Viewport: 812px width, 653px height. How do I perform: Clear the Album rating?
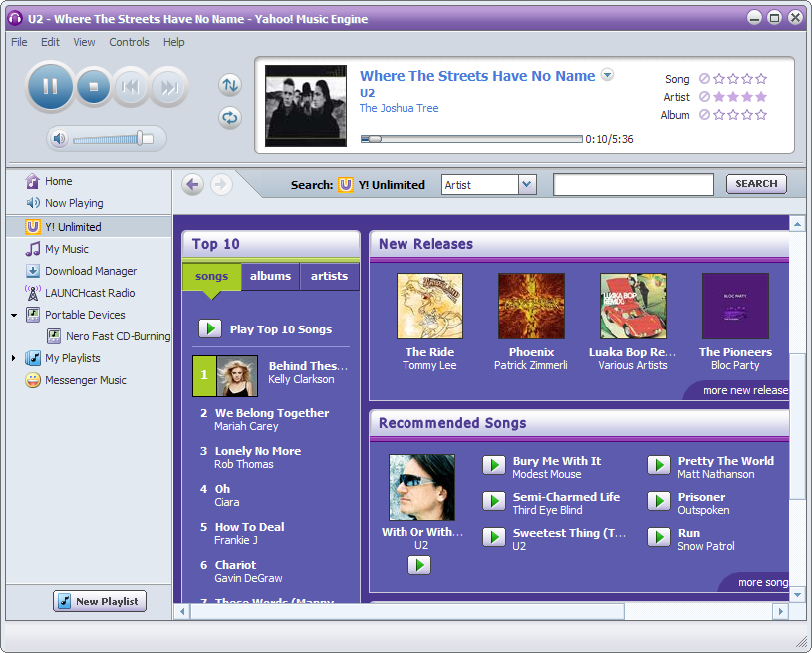[x=704, y=115]
